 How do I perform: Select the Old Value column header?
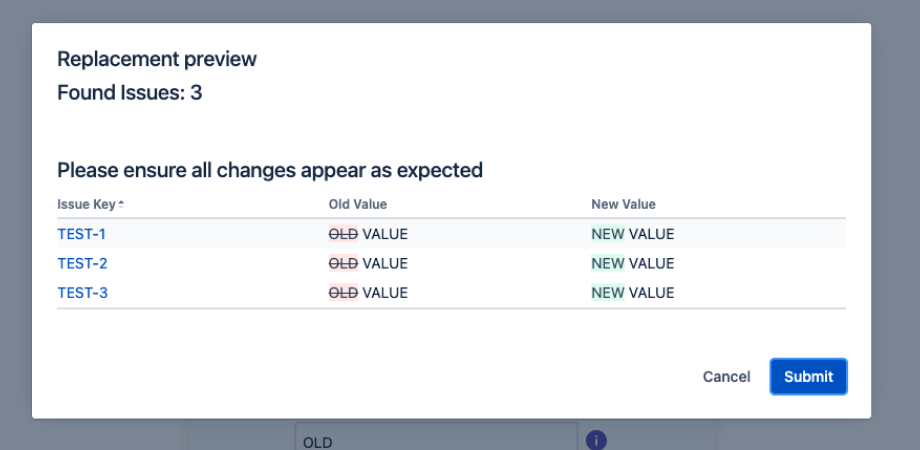(357, 204)
